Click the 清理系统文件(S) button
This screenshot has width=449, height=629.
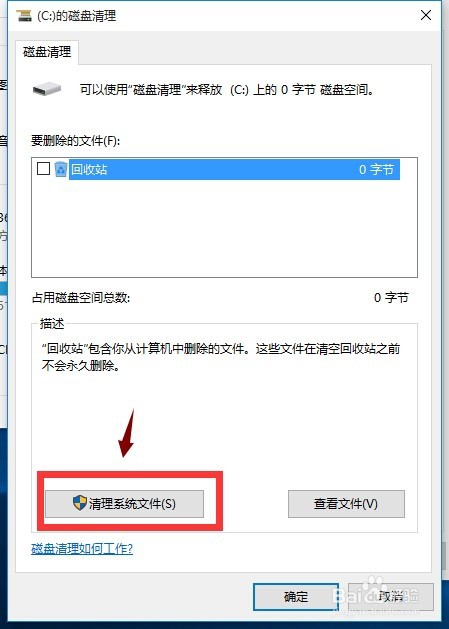(x=124, y=503)
